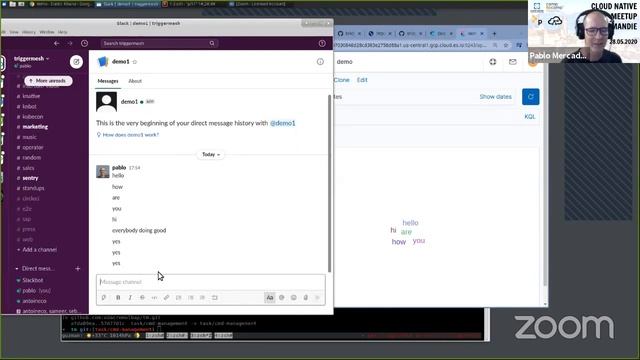640x360 pixels.
Task: Insert ordered list in composer
Action: 178,298
